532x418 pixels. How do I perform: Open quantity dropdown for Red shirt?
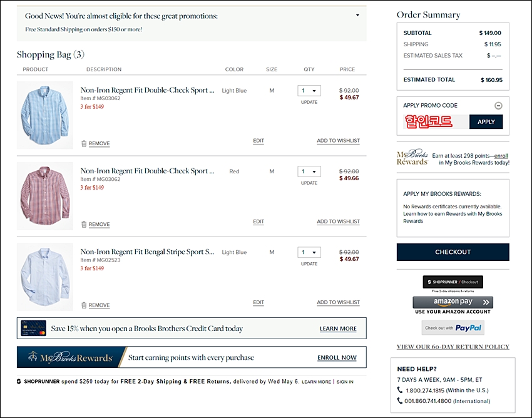[309, 171]
